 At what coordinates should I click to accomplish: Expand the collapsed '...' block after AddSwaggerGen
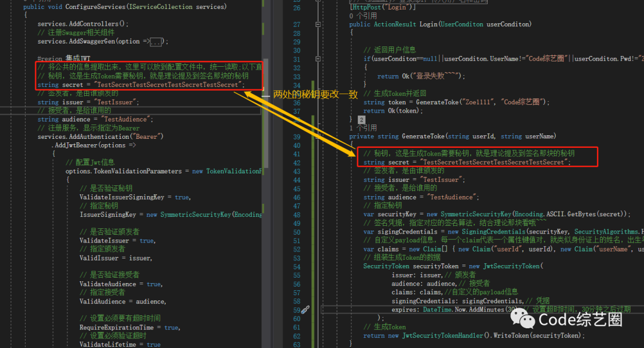156,42
